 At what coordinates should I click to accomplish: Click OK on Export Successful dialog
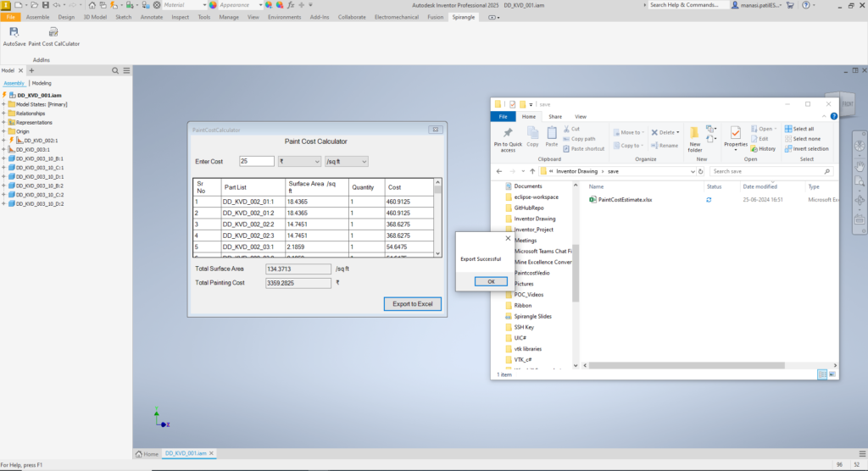point(491,282)
